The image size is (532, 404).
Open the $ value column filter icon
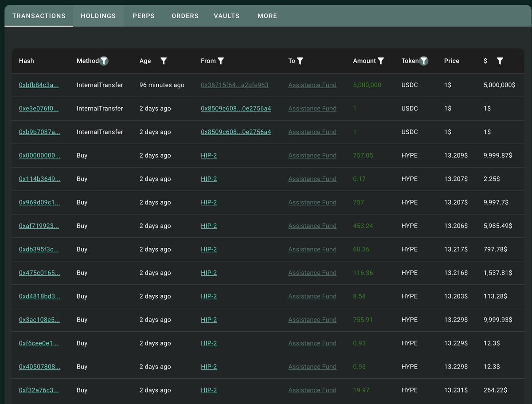pos(500,61)
